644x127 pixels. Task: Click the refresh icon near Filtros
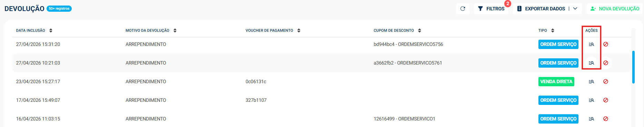[x=463, y=9]
